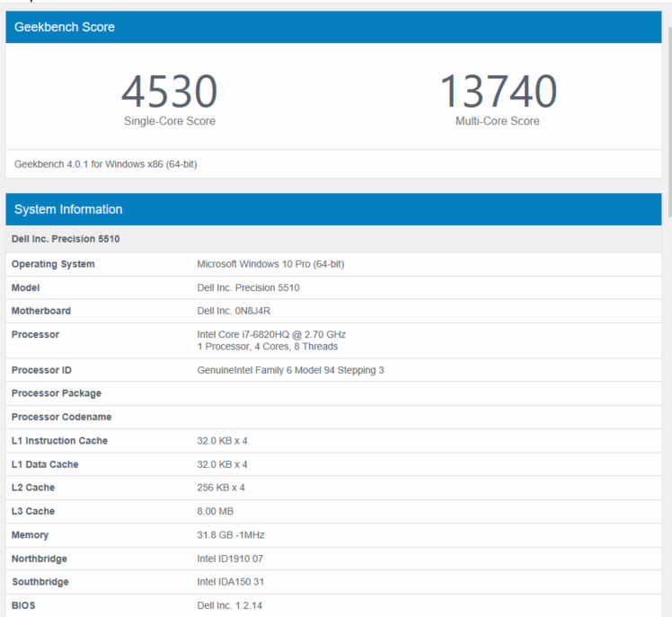Click the Processor Codename label
672x617 pixels.
(61, 417)
